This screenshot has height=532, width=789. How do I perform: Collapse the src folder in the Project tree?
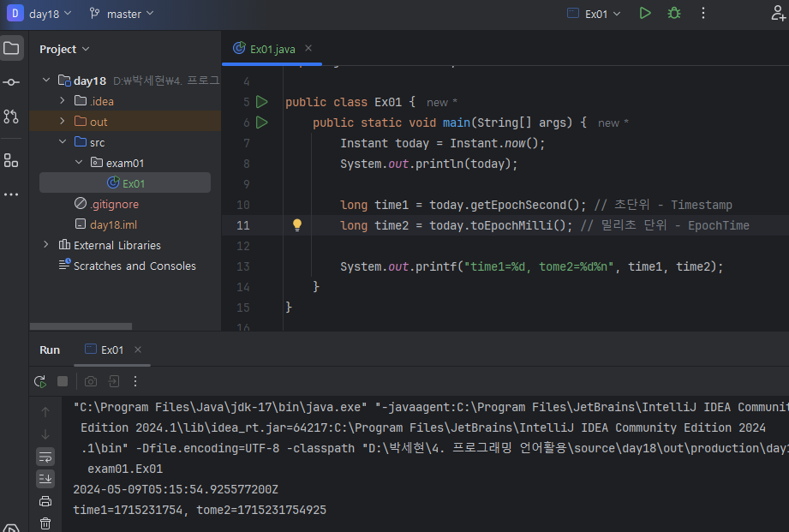tap(63, 142)
